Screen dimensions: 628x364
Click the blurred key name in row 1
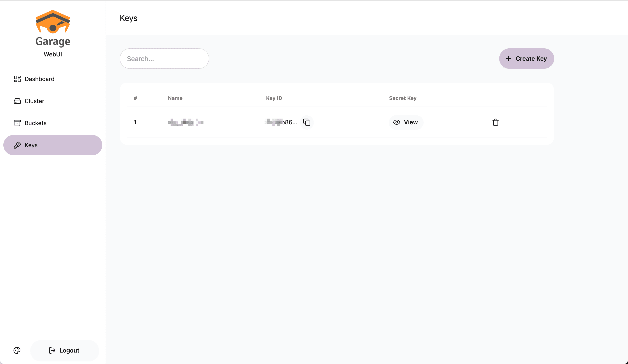186,122
